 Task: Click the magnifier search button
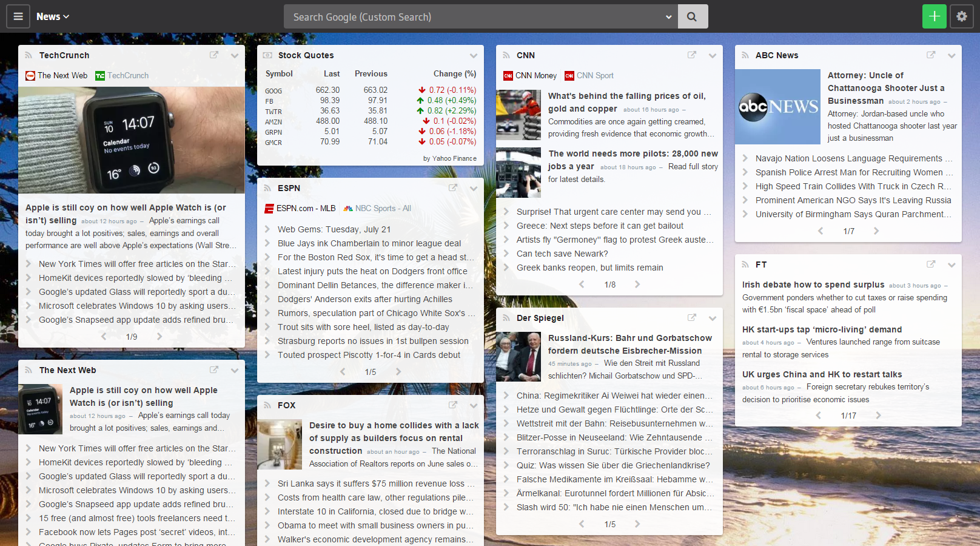tap(692, 17)
